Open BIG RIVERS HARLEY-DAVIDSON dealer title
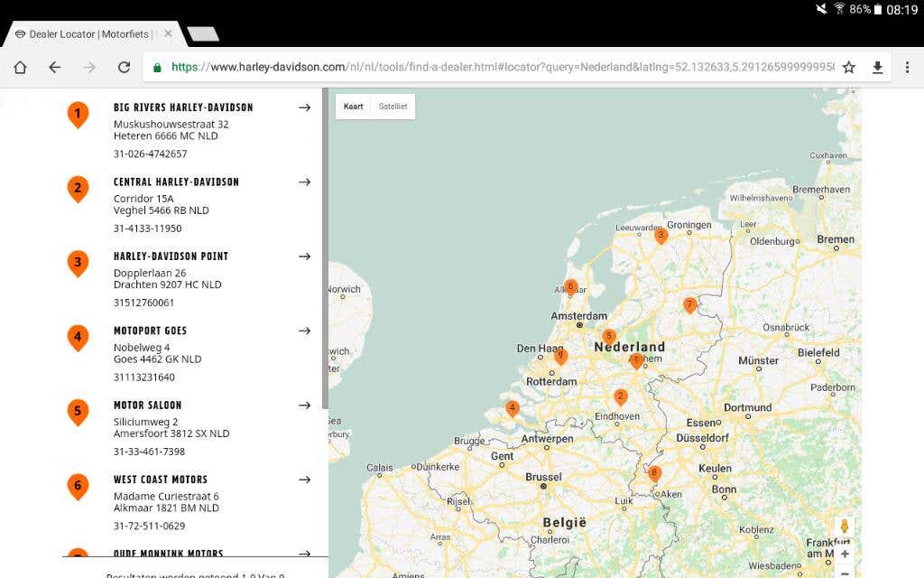The image size is (924, 578). [x=183, y=107]
